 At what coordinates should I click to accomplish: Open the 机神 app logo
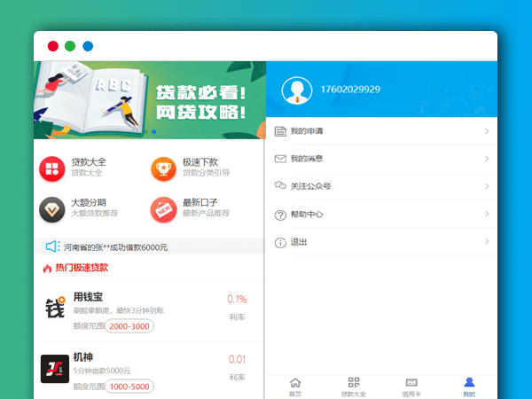click(55, 369)
